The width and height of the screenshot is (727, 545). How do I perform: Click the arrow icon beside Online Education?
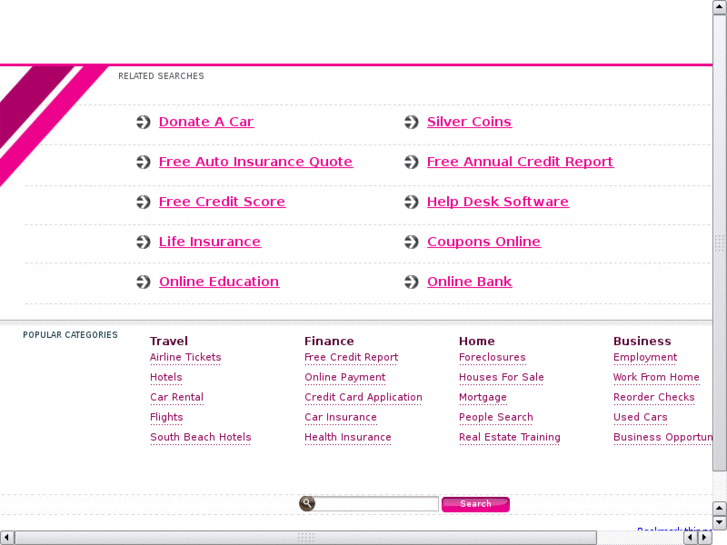coord(143,282)
